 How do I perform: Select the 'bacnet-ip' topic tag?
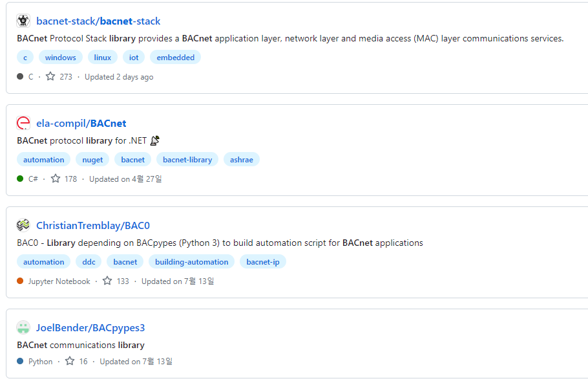(263, 262)
